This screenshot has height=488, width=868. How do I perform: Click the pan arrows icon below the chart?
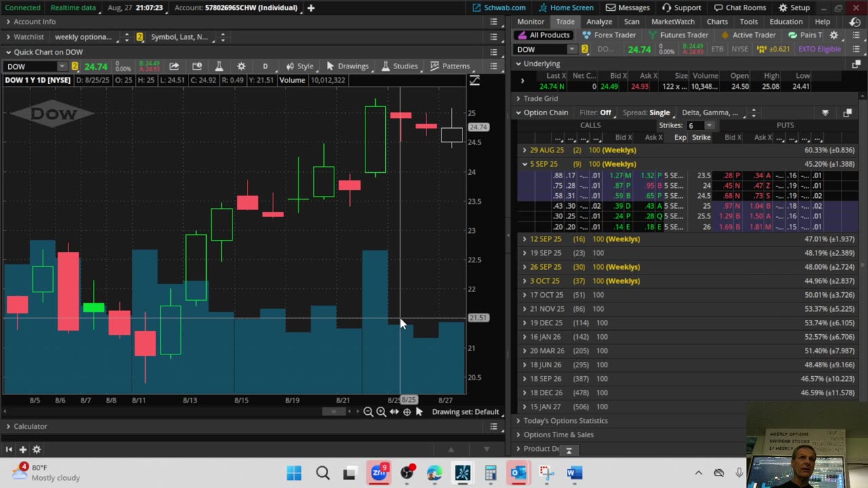click(394, 411)
